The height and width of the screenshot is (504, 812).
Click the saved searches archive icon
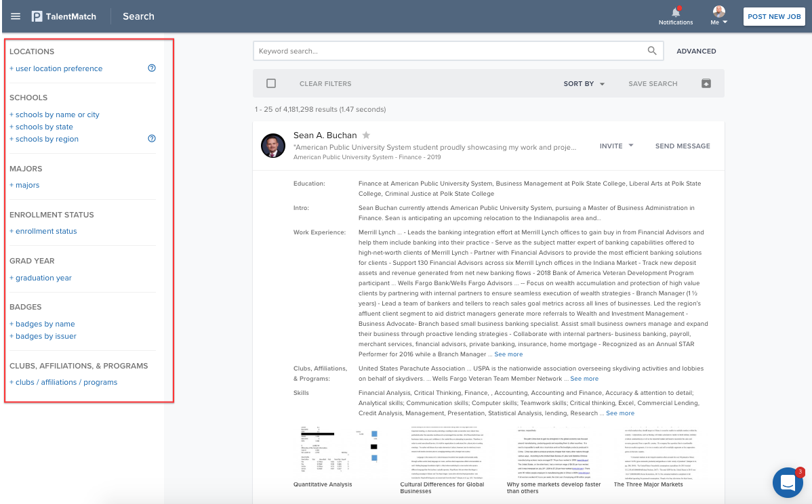tap(706, 83)
